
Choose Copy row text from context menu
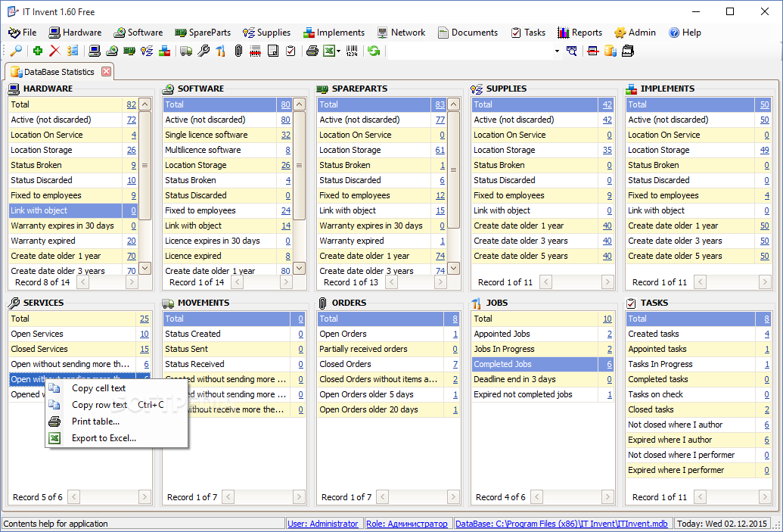[x=117, y=405]
